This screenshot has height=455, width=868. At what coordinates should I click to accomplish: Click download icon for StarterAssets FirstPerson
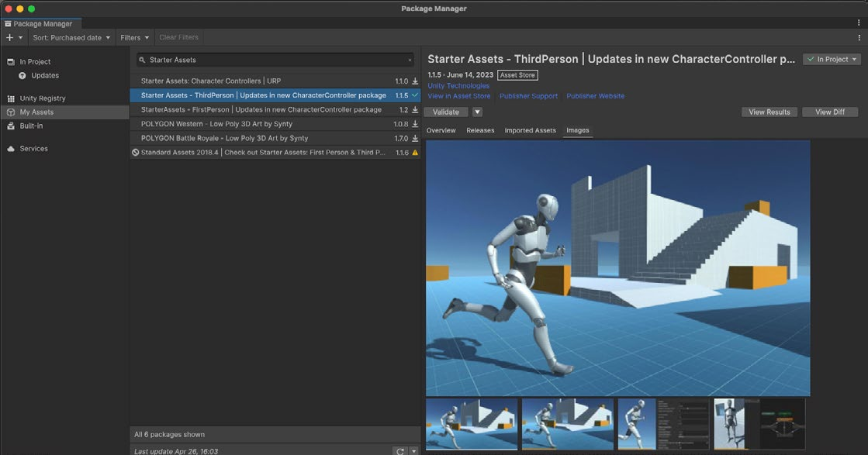415,109
